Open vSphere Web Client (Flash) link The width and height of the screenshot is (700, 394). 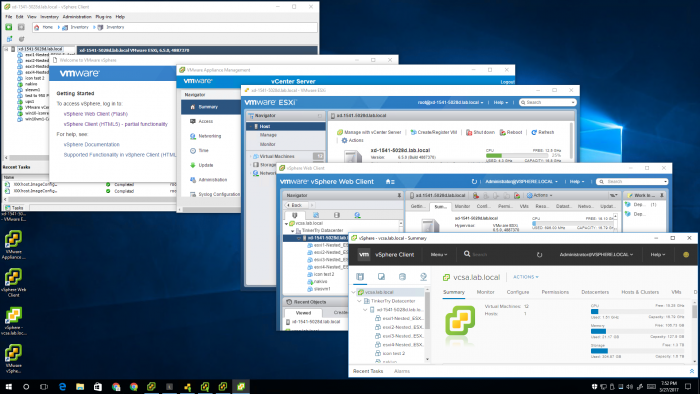tap(96, 114)
